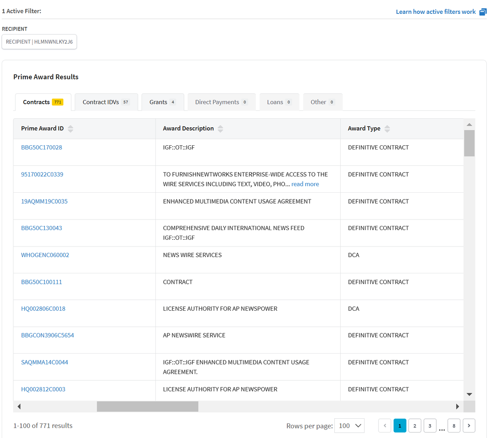Open award BBG50C130043
504x438 pixels.
pyautogui.click(x=42, y=228)
